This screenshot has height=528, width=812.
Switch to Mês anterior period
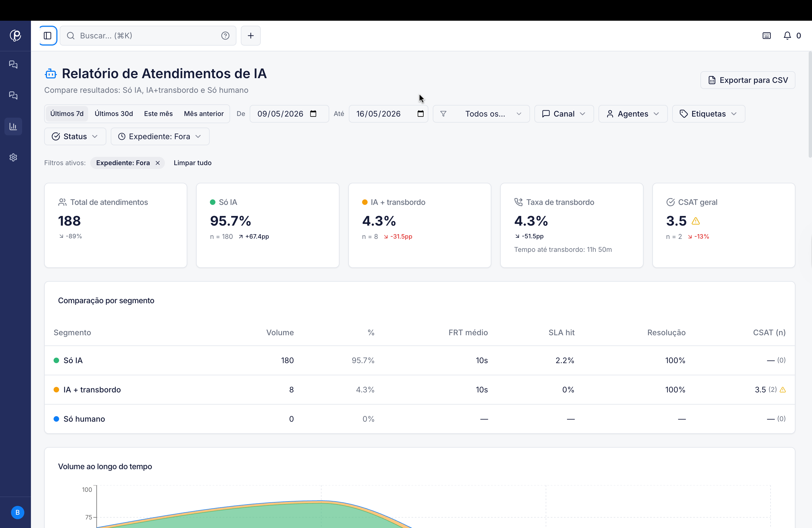(204, 113)
